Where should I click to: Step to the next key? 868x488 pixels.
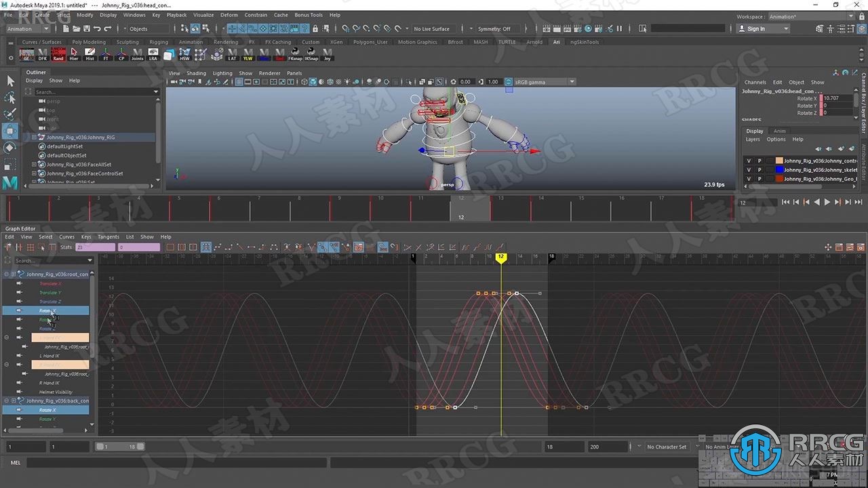[x=837, y=202]
